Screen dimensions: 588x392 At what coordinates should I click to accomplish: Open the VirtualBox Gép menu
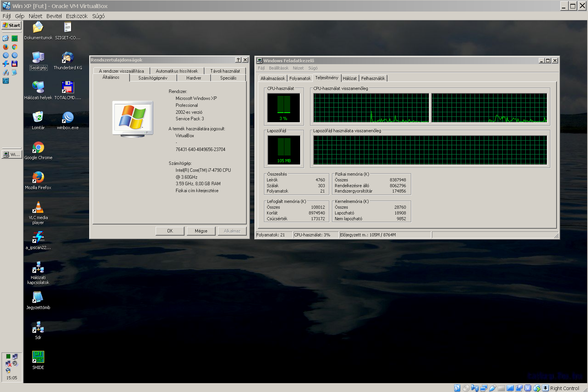(20, 16)
